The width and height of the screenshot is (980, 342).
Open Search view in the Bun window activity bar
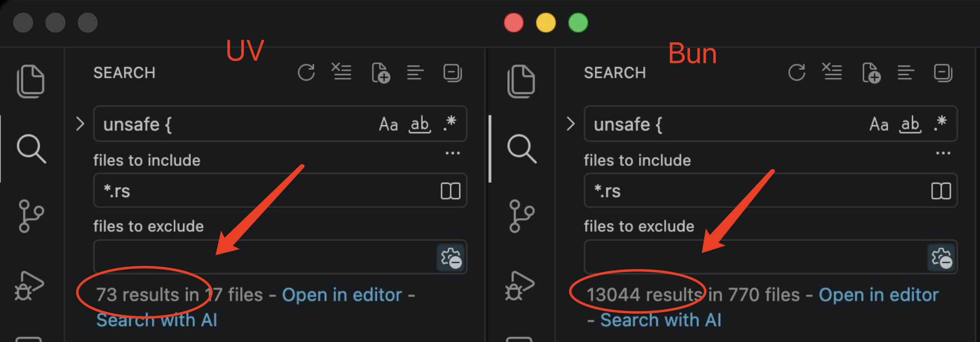pyautogui.click(x=522, y=148)
